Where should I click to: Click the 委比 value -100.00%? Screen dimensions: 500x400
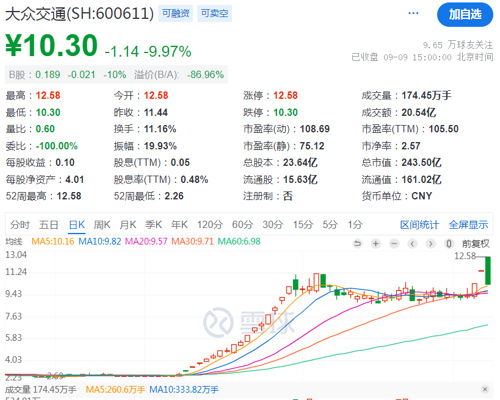57,146
